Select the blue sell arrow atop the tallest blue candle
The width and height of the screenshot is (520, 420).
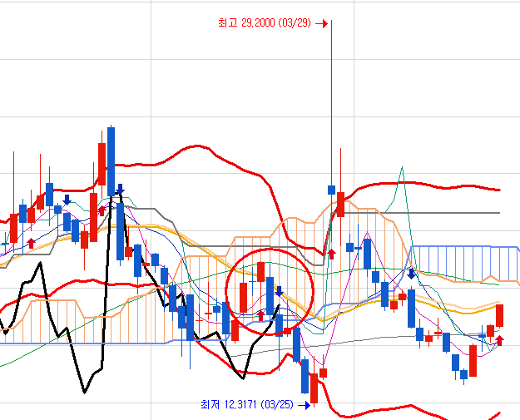click(x=120, y=189)
